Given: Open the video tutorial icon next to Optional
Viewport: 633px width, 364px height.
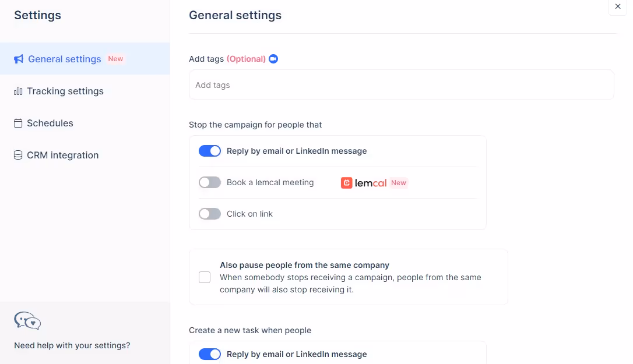Looking at the screenshot, I should 273,58.
